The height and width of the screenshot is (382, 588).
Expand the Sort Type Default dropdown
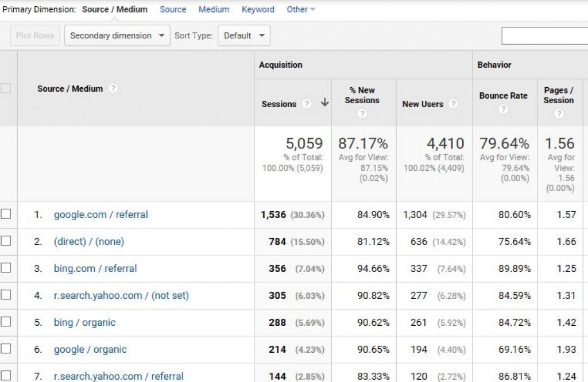tap(244, 36)
